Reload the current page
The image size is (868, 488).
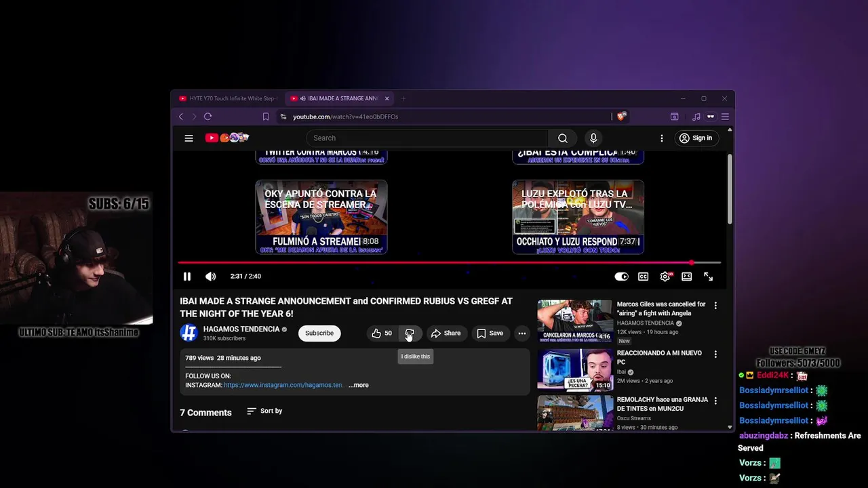[x=208, y=117]
